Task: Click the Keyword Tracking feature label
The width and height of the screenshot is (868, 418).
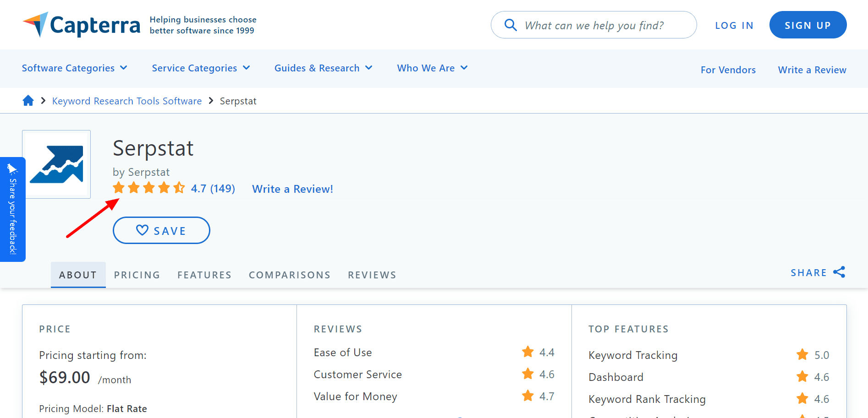Action: pos(633,355)
